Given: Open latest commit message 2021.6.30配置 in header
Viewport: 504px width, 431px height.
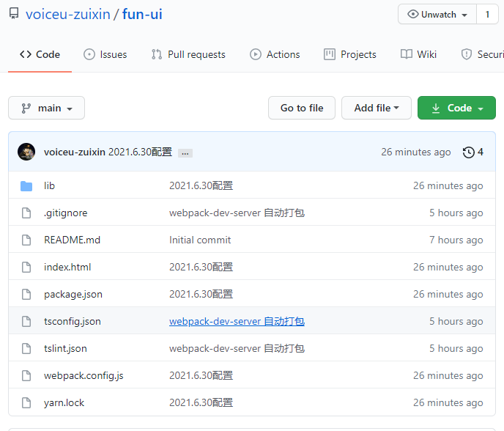Looking at the screenshot, I should pos(141,152).
